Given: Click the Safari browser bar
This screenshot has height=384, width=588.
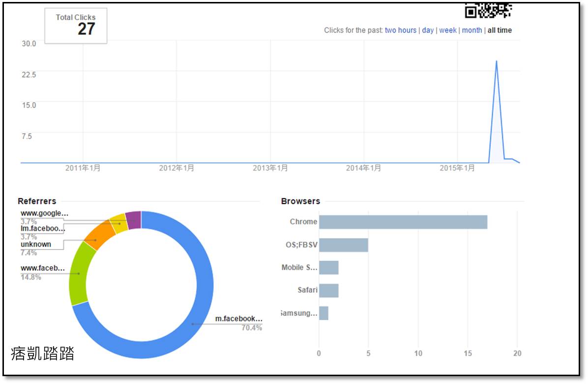Looking at the screenshot, I should 329,291.
